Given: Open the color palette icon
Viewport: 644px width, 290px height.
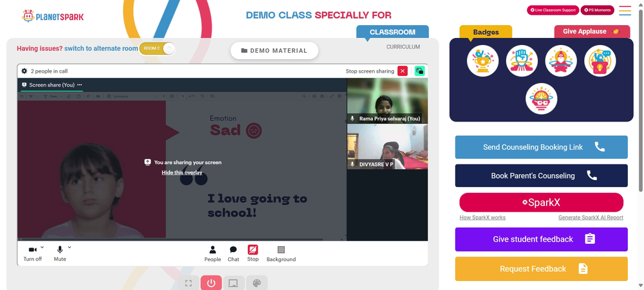Looking at the screenshot, I should coord(257,283).
